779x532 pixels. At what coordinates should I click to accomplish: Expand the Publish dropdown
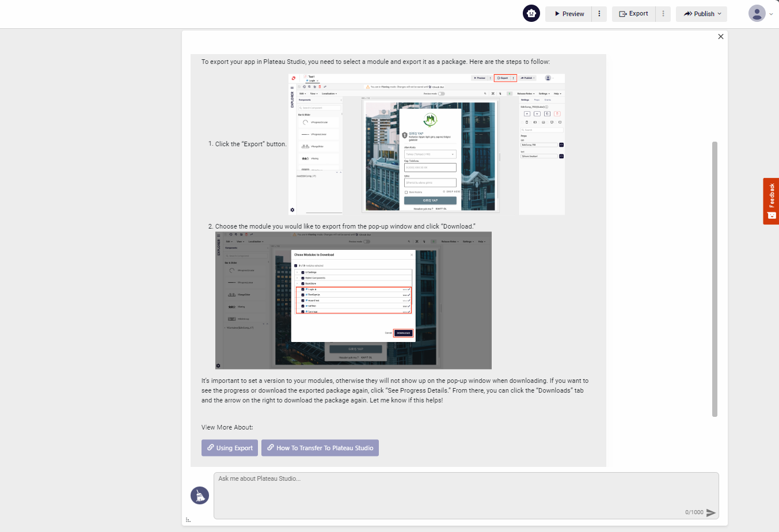point(702,14)
